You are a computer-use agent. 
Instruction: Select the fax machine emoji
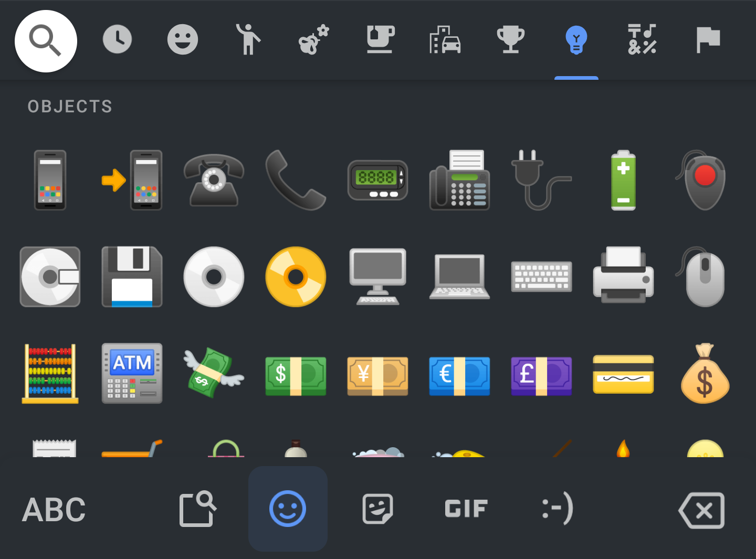(459, 180)
